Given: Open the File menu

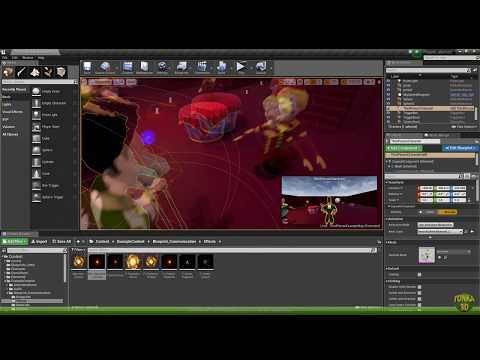Looking at the screenshot, I should point(5,58).
